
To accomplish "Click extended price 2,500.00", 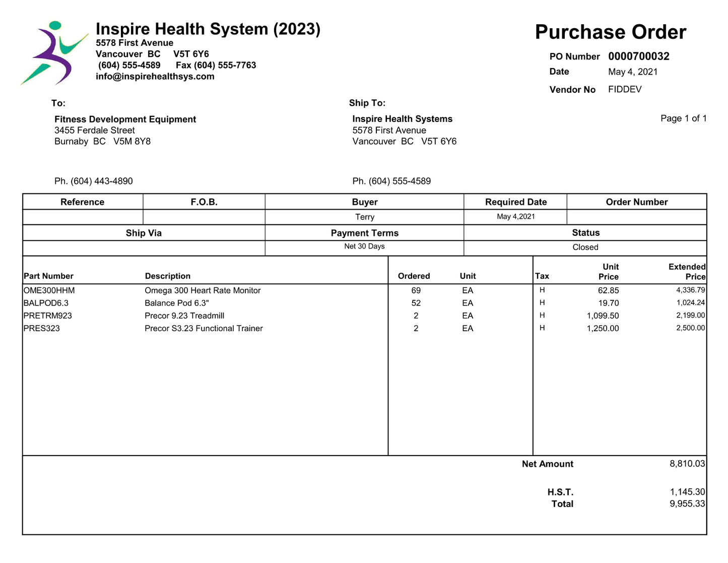I will coord(691,328).
